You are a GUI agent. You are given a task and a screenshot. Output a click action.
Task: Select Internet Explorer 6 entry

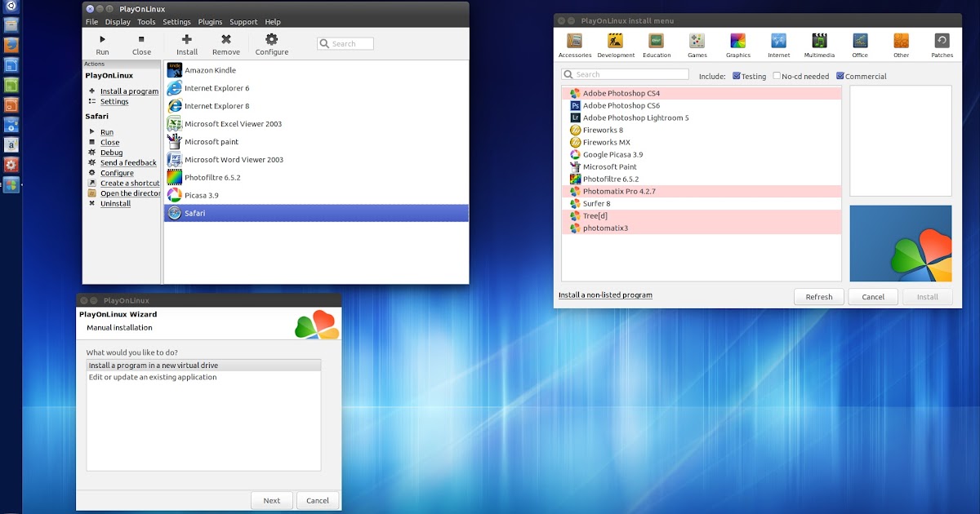click(x=316, y=88)
